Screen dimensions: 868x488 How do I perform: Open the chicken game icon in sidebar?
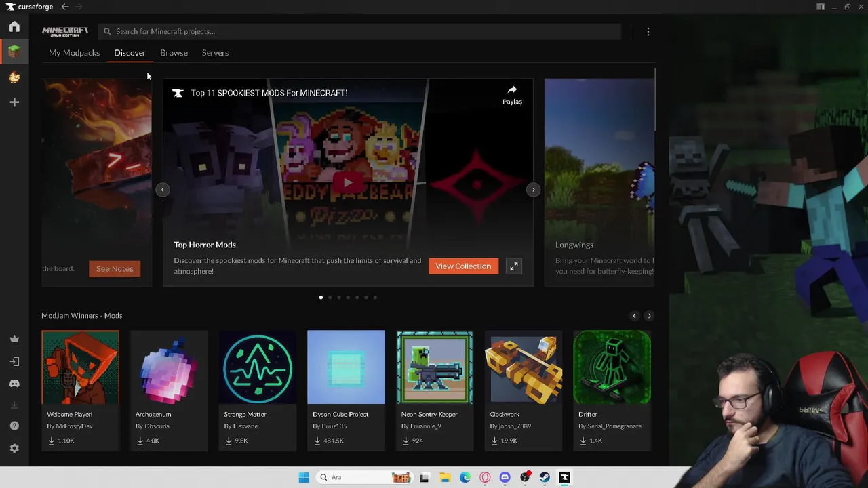tap(14, 77)
